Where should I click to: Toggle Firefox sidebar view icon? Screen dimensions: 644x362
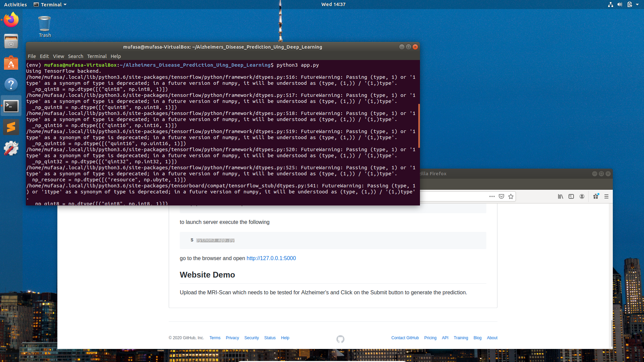tap(571, 196)
